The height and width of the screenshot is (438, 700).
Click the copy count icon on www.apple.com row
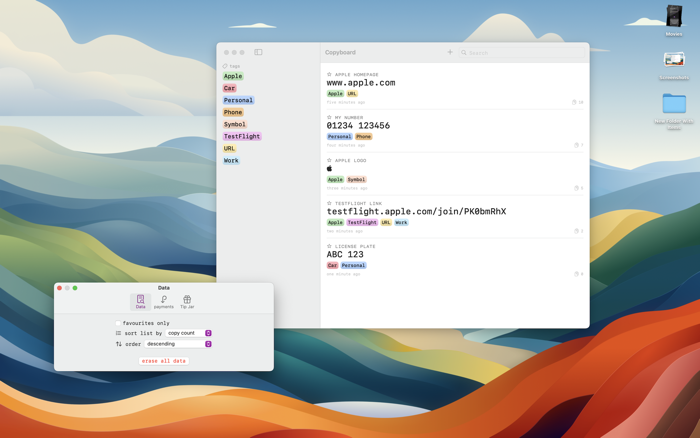pyautogui.click(x=574, y=102)
